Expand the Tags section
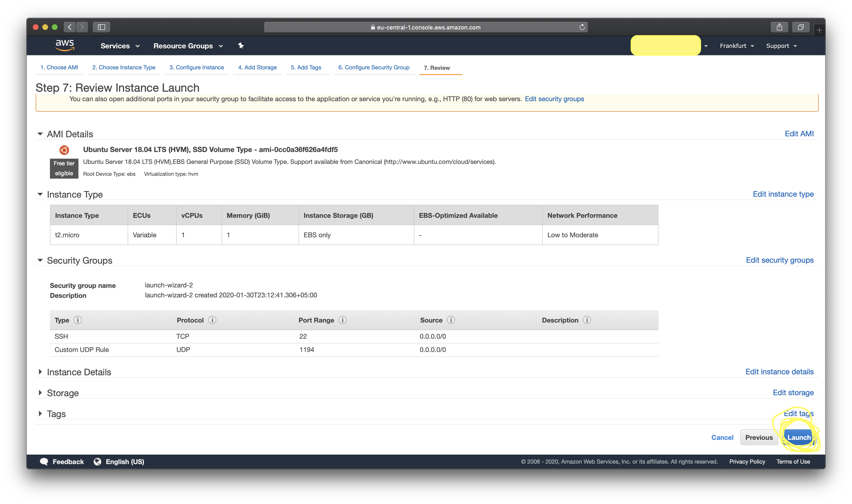 40,414
